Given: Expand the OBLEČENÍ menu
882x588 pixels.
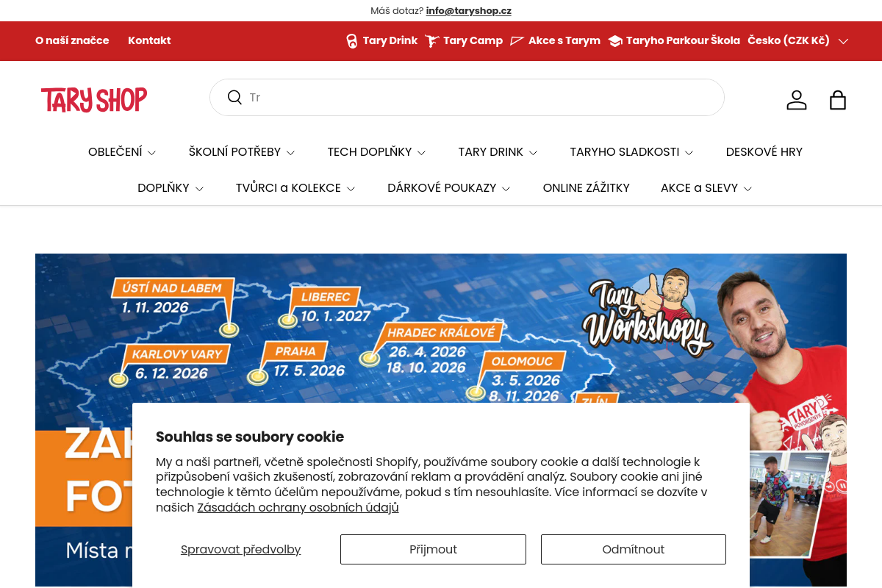Looking at the screenshot, I should [122, 152].
